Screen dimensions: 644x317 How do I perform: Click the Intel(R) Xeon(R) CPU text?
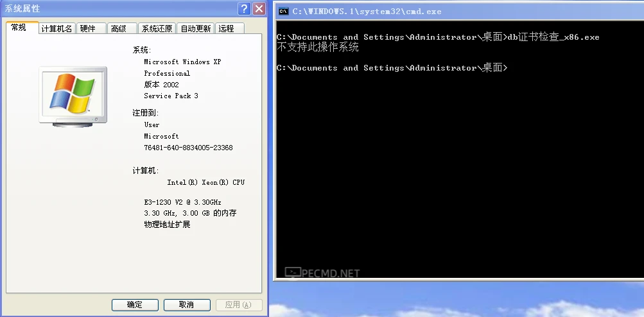click(x=205, y=182)
